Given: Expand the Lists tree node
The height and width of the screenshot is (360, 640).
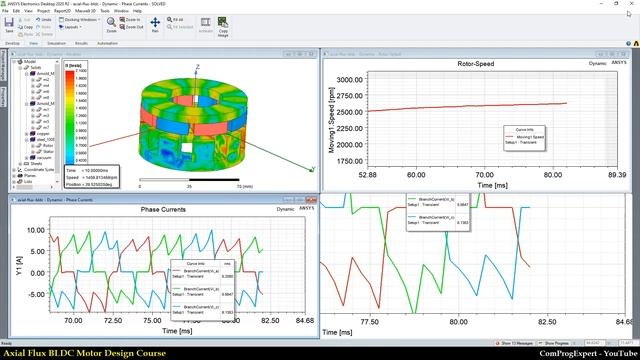Looking at the screenshot, I should 14,182.
